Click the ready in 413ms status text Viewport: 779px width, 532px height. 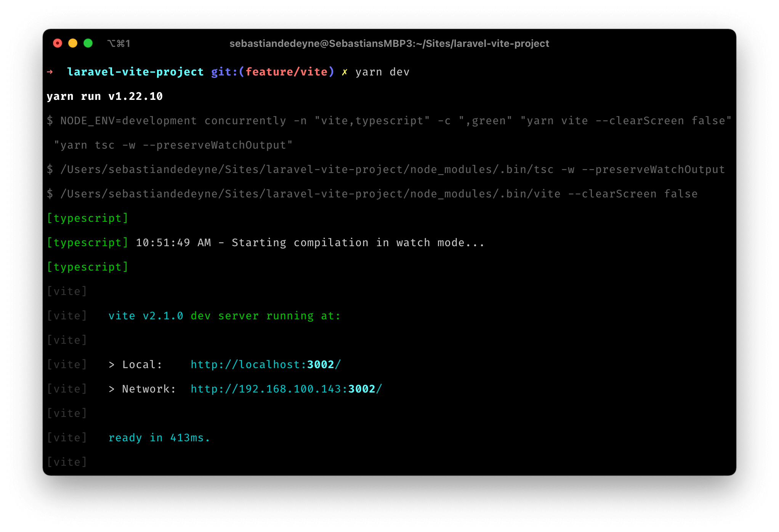(x=159, y=437)
